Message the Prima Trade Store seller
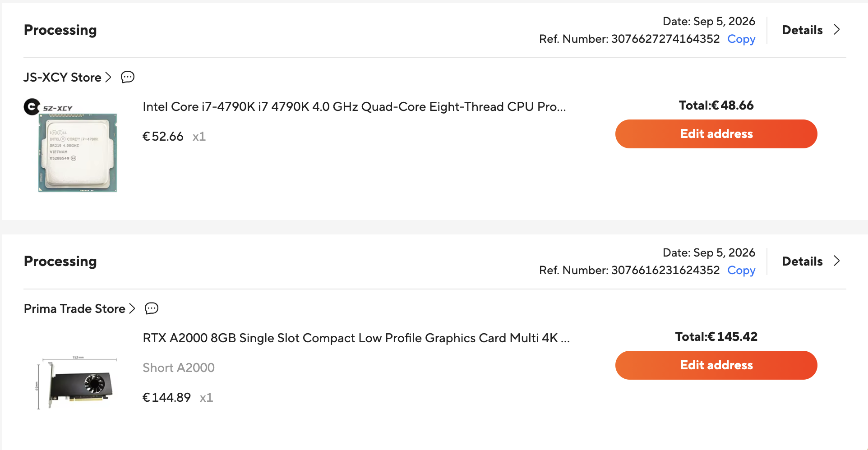The width and height of the screenshot is (868, 450). coord(152,308)
